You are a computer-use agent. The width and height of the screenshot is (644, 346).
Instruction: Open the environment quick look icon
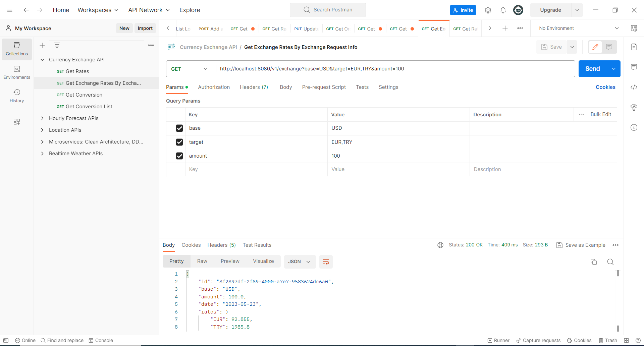(634, 28)
